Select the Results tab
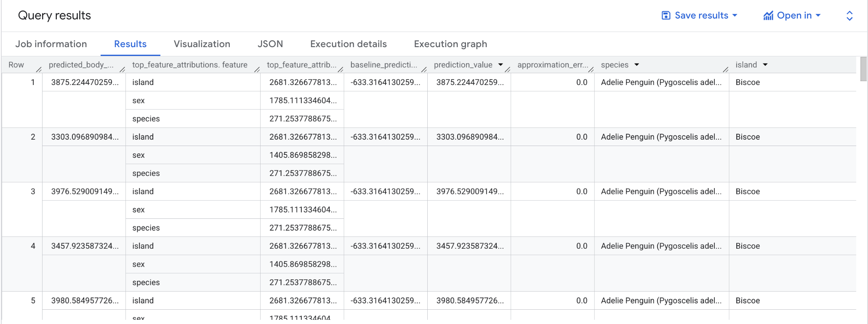This screenshot has width=868, height=324. coord(130,44)
